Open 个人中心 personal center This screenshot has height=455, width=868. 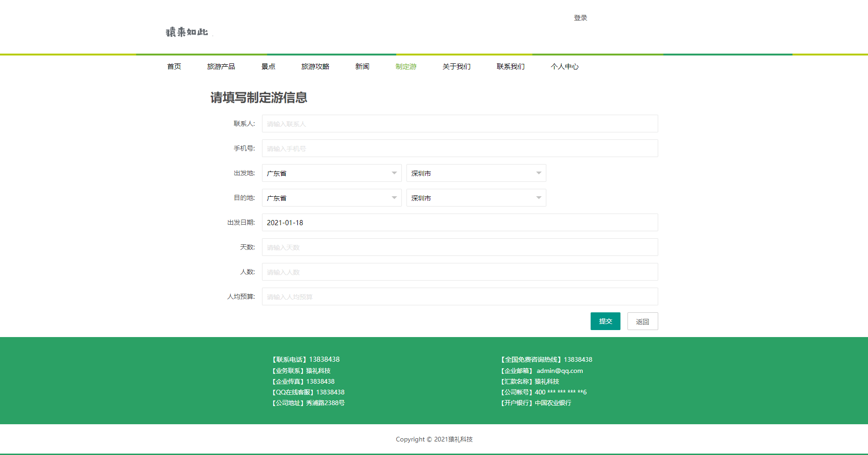(564, 67)
